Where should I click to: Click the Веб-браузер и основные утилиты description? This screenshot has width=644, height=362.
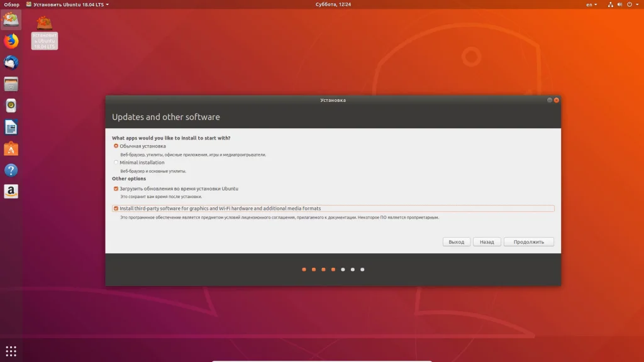pos(153,171)
